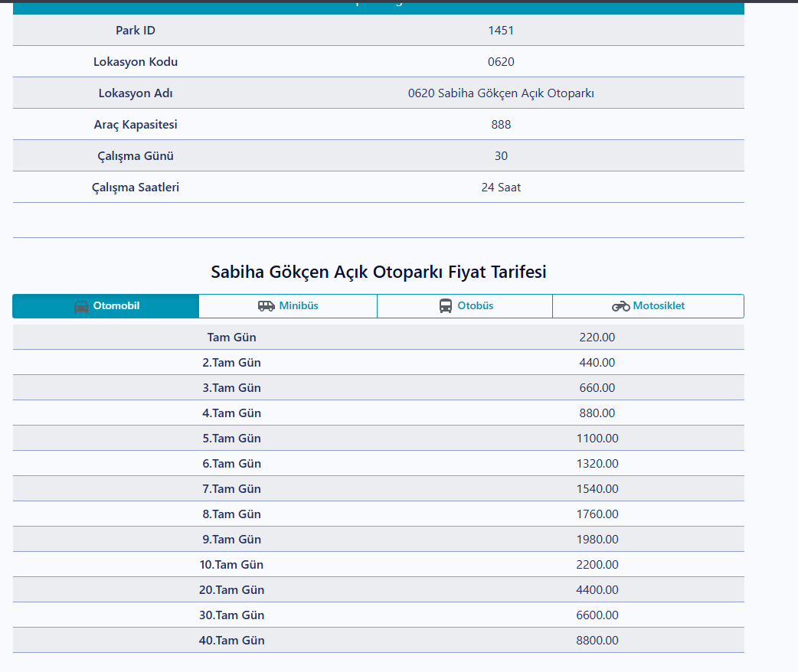The width and height of the screenshot is (798, 672).
Task: Click the bus icon beside Otobüs
Action: tap(445, 305)
